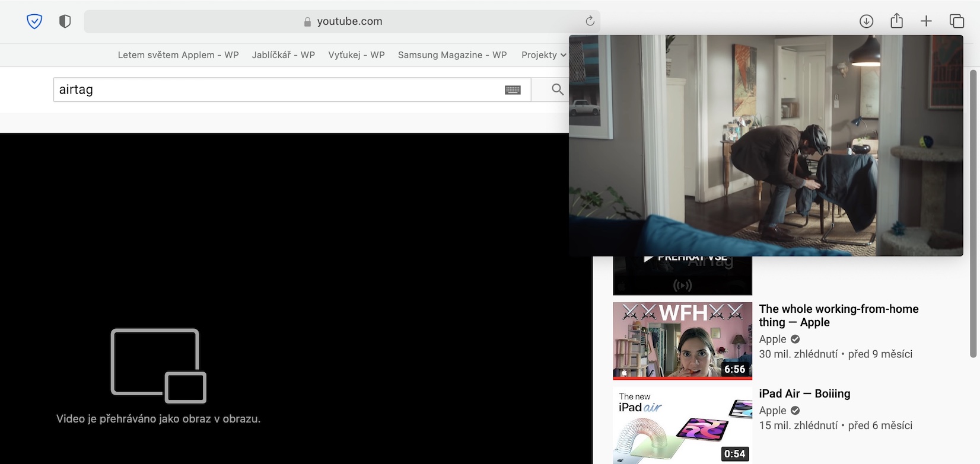Reload the page with the refresh icon
This screenshot has height=464, width=980.
(x=590, y=21)
